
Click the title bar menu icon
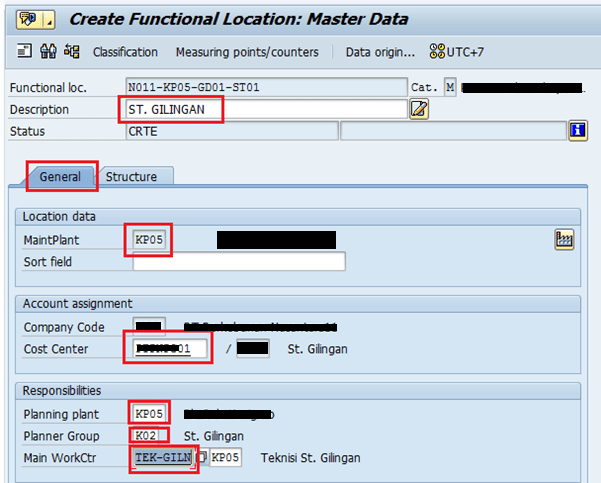[x=27, y=19]
